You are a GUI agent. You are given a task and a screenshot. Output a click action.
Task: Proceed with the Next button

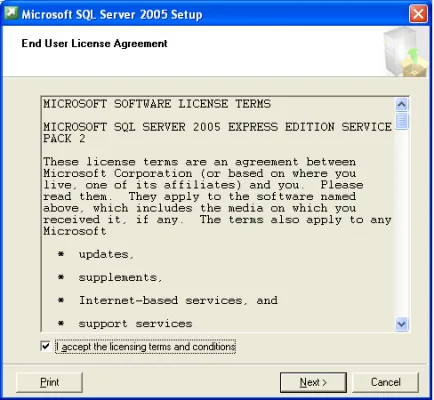[313, 382]
